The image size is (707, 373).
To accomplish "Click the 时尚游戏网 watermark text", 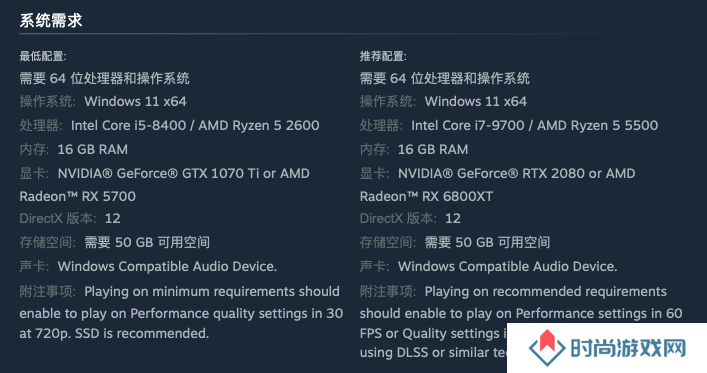I will 628,349.
